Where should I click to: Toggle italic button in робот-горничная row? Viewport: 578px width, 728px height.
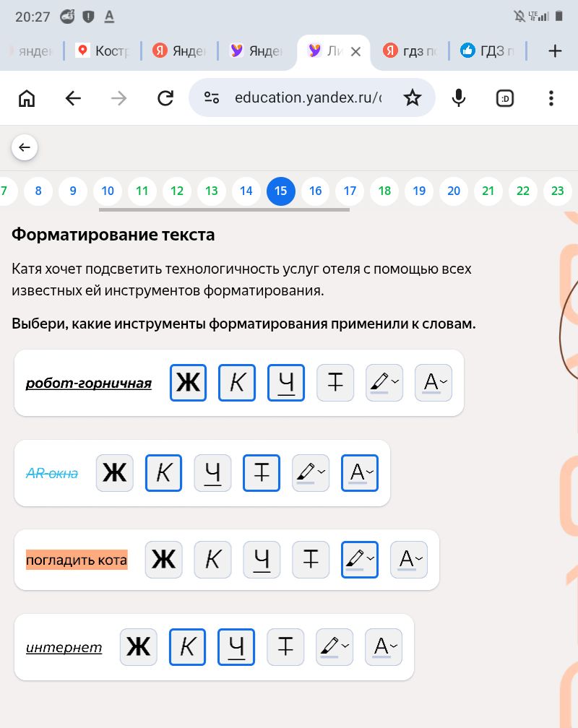[237, 383]
